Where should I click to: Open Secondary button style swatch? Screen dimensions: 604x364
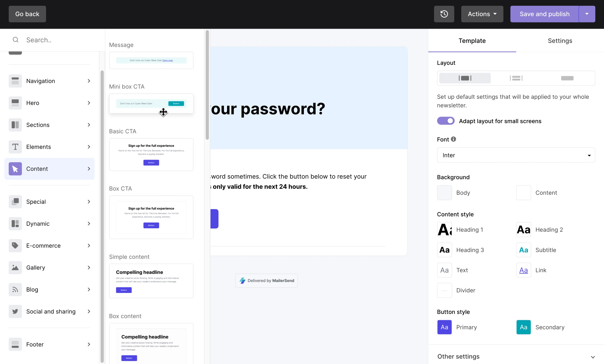524,327
